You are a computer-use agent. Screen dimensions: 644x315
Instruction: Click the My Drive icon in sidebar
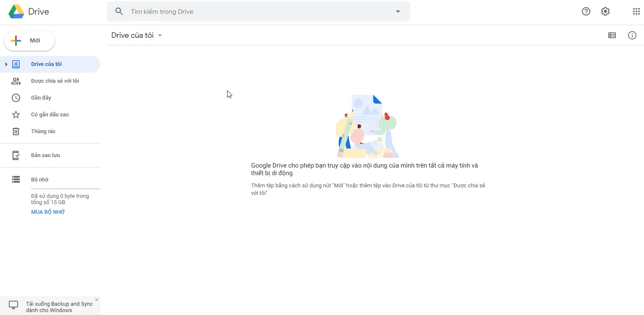(x=16, y=64)
